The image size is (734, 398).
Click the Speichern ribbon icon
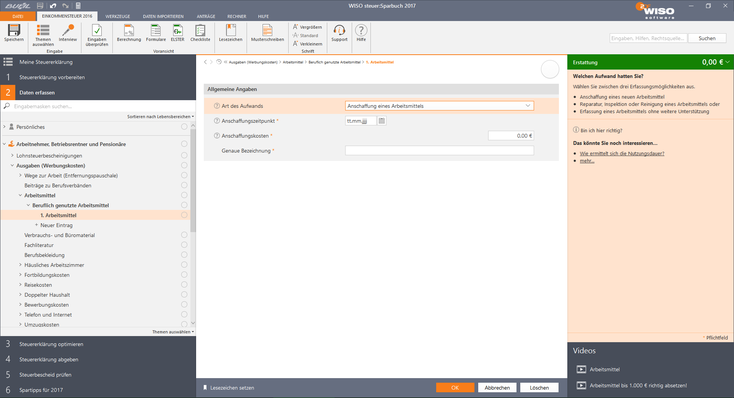(14, 33)
